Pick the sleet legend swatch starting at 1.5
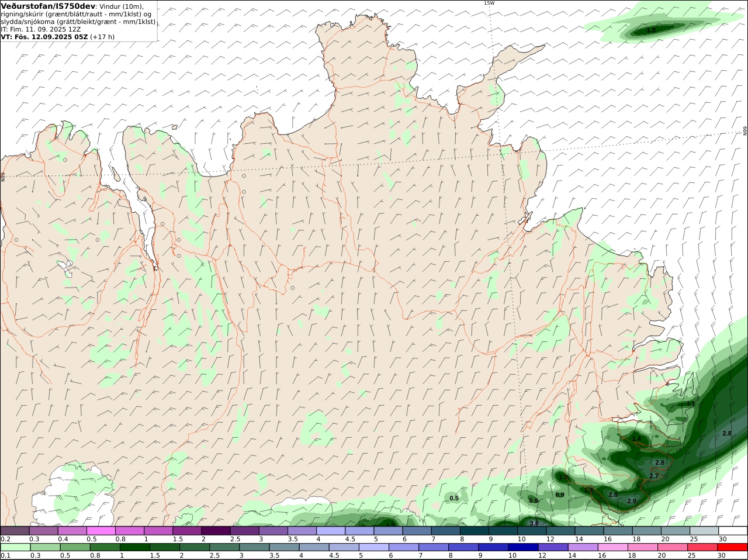This screenshot has width=748, height=560. tap(187, 531)
